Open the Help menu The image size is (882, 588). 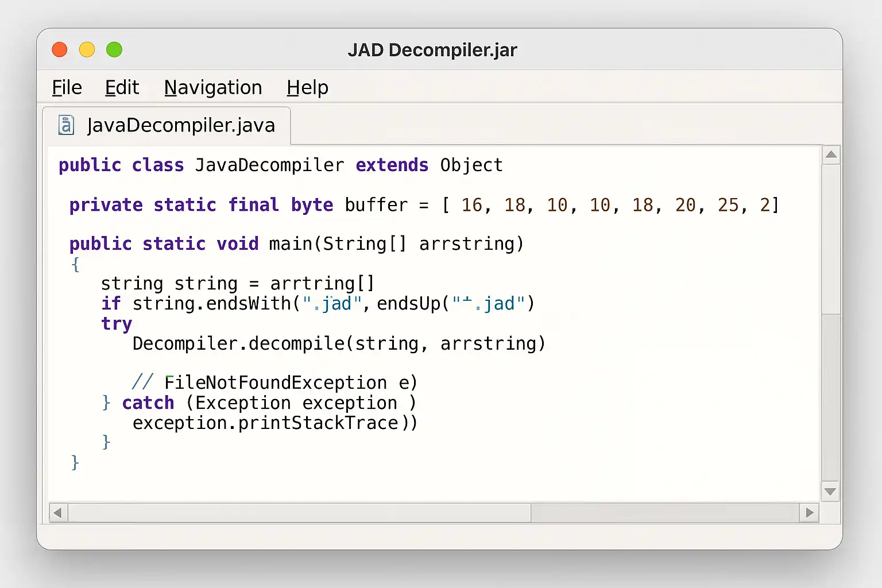[x=307, y=88]
